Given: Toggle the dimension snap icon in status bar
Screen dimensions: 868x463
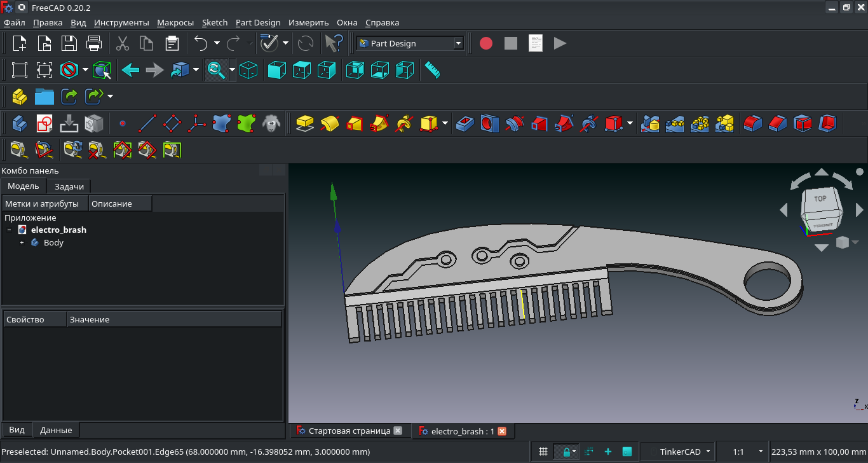Looking at the screenshot, I should [x=589, y=452].
